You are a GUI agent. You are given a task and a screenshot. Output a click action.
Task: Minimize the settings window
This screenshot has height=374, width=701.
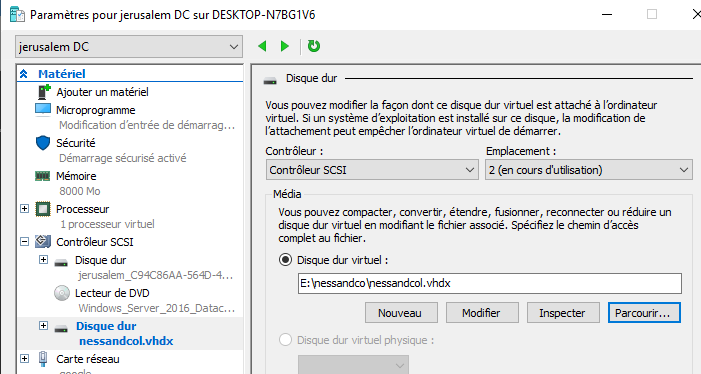pos(607,14)
